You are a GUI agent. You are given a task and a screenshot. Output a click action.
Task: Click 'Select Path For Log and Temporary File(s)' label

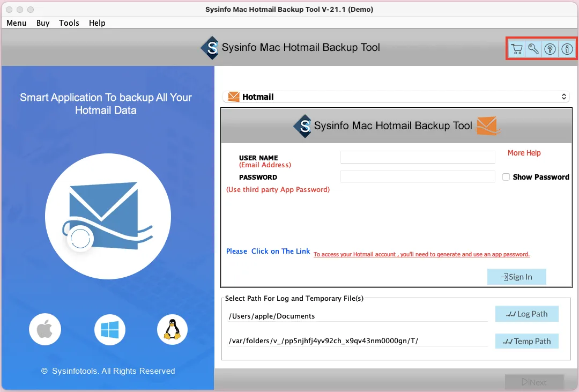(294, 298)
